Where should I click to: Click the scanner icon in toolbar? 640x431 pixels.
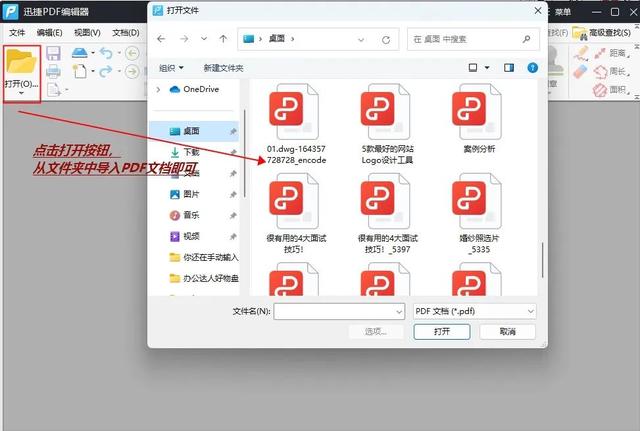(x=79, y=53)
